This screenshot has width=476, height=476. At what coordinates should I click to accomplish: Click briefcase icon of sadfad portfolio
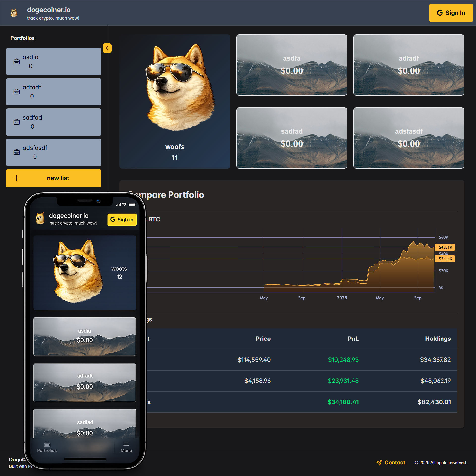coord(17,122)
